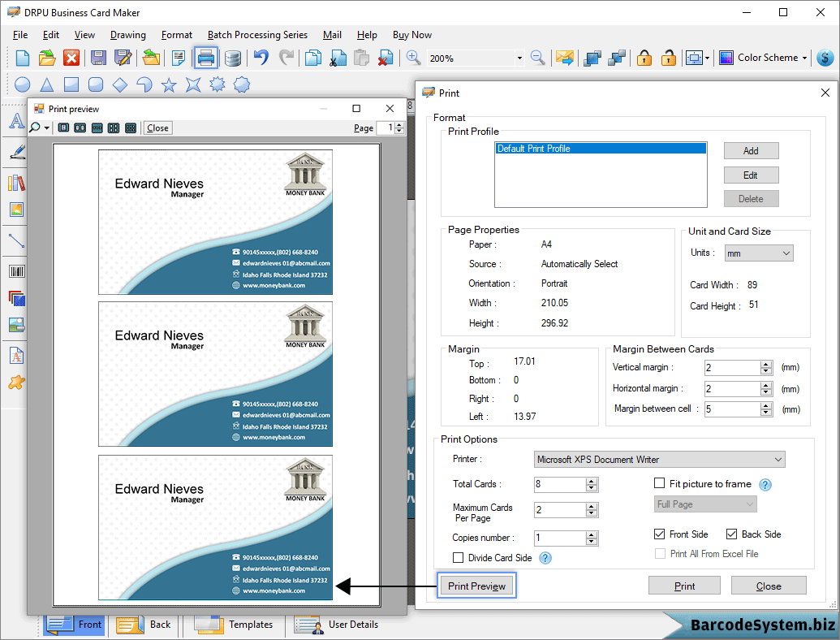Image resolution: width=840 pixels, height=640 pixels.
Task: Click the New document icon in toolbar
Action: (23, 58)
